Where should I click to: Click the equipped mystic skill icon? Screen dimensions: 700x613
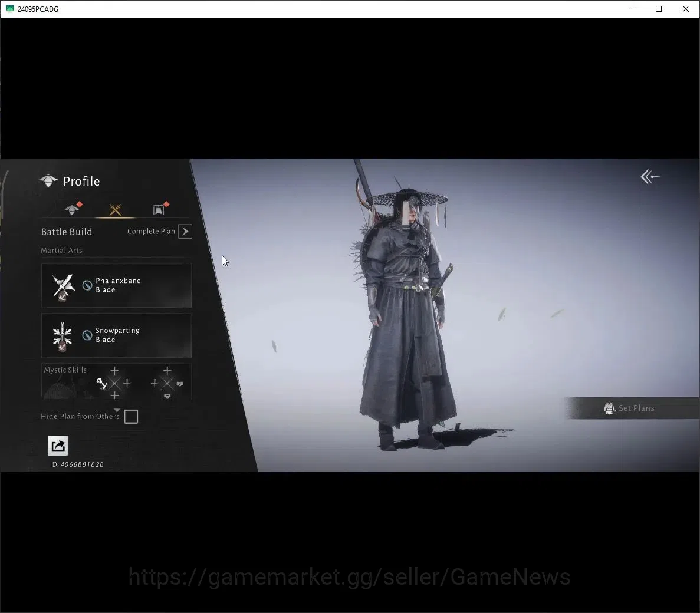click(x=102, y=383)
